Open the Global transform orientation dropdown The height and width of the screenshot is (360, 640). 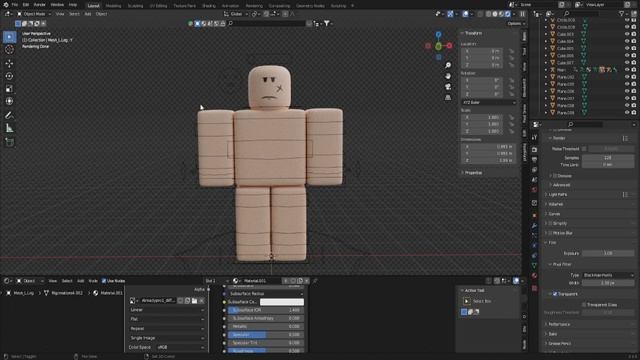tap(236, 14)
